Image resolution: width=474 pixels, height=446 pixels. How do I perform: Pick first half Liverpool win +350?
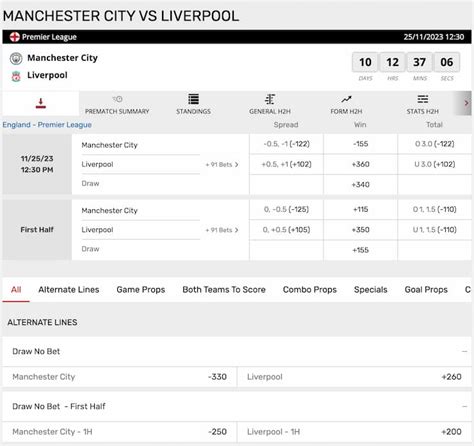(x=360, y=230)
